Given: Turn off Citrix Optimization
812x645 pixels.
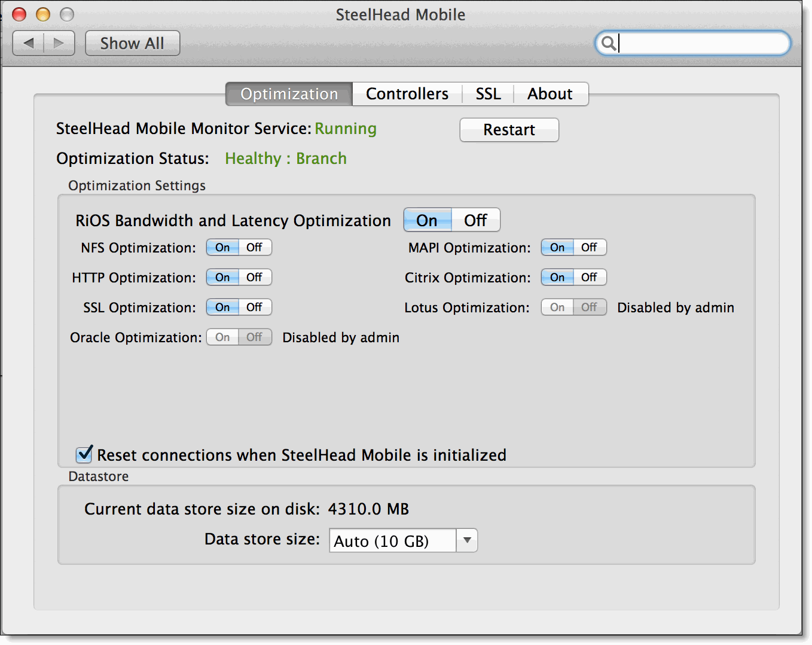Looking at the screenshot, I should pyautogui.click(x=590, y=277).
